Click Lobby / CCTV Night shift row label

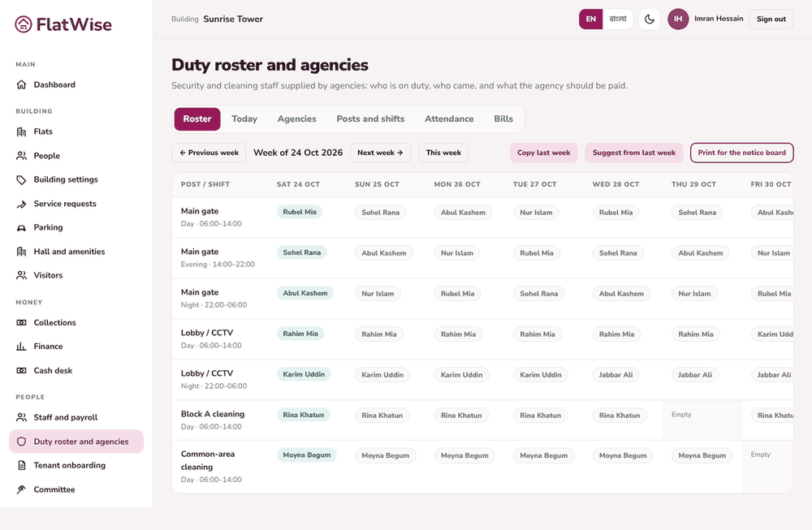coord(214,379)
